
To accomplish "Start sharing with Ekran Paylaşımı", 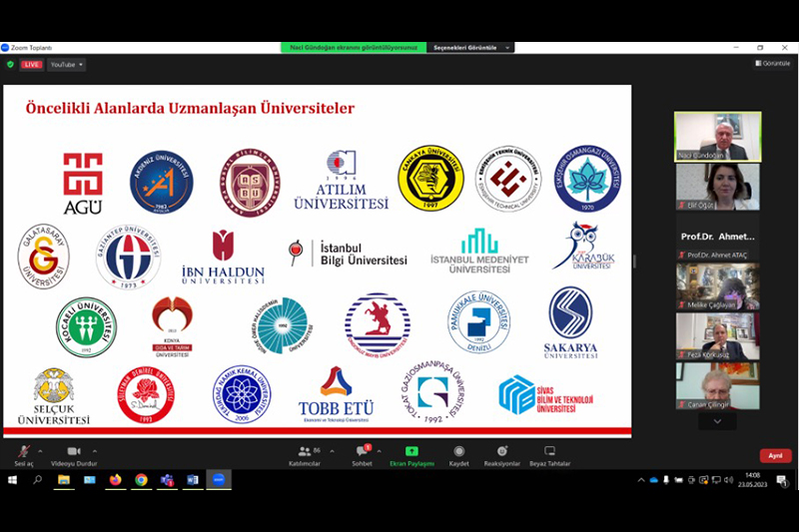I will pyautogui.click(x=411, y=454).
